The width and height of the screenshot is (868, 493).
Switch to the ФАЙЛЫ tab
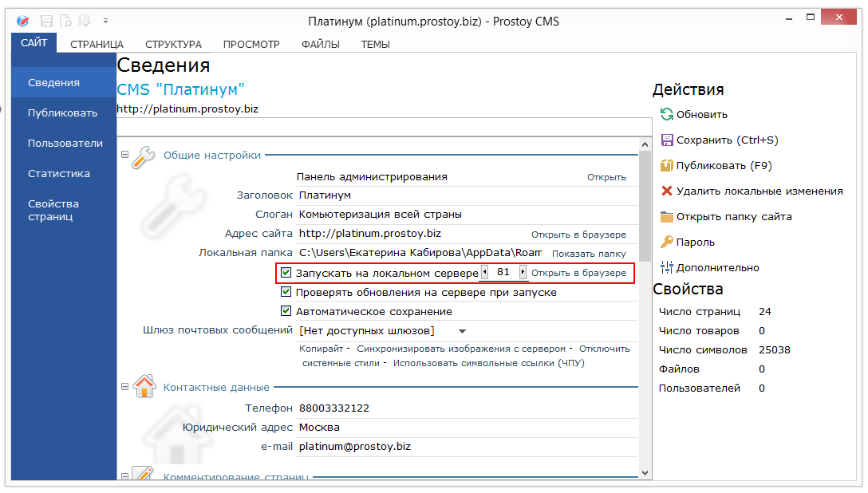321,44
